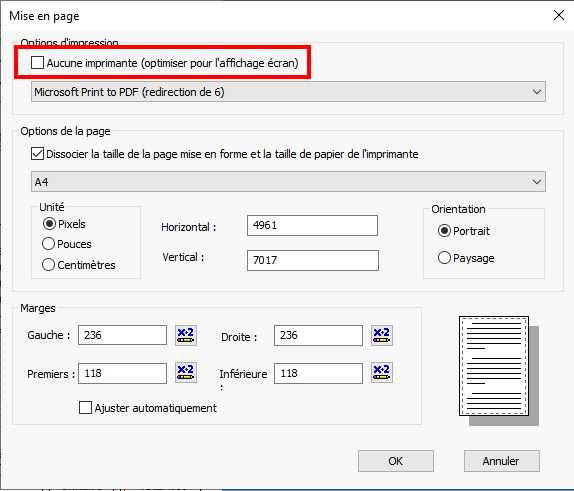
Task: Click the x2 icon next to Gauche margin
Action: (186, 335)
